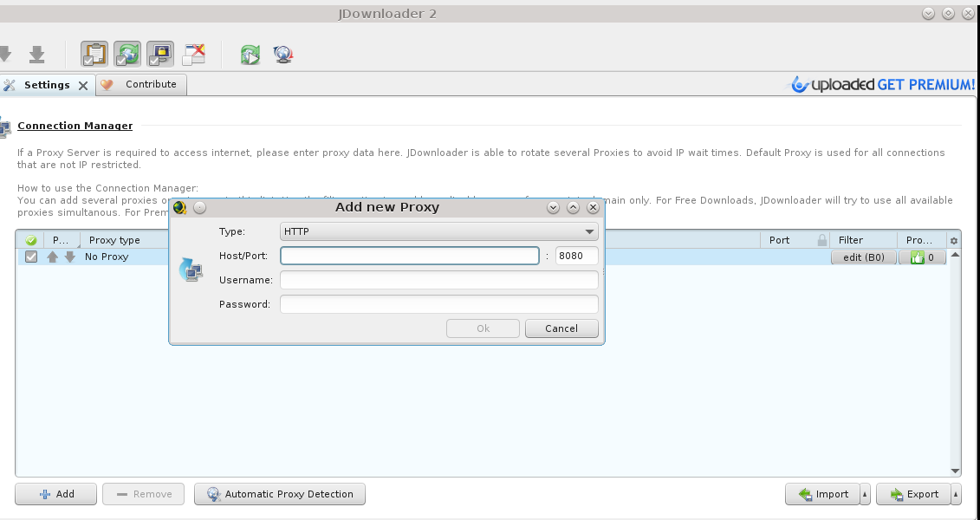Click the green update/play toolbar icon
Image resolution: width=980 pixels, height=520 pixels.
(x=250, y=55)
